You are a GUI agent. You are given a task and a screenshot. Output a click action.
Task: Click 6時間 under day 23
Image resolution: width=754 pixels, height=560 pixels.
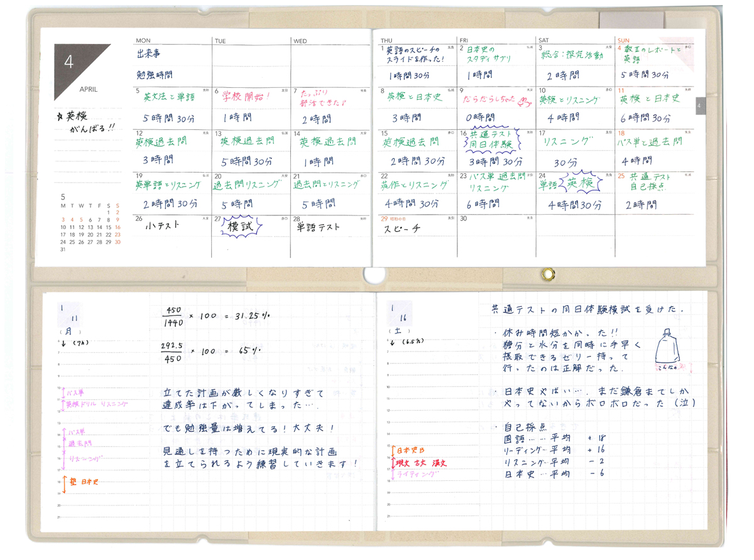(482, 204)
